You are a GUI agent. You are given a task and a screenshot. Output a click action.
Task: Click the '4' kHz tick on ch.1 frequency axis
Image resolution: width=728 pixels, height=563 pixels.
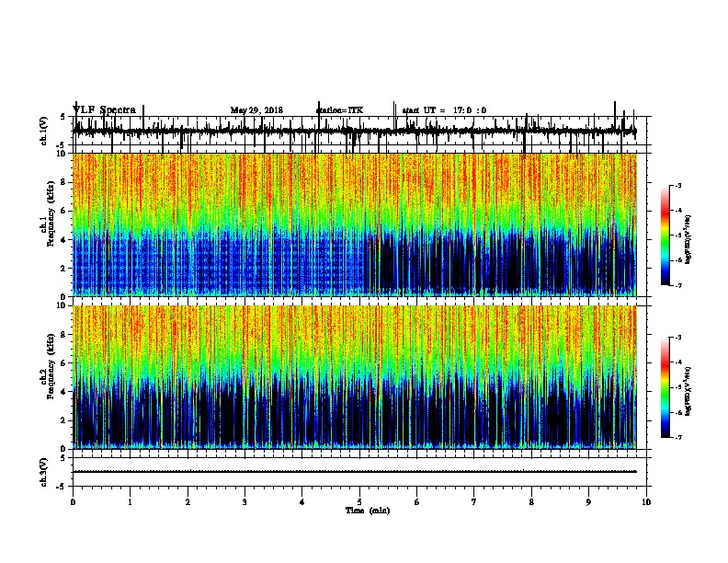click(x=64, y=240)
